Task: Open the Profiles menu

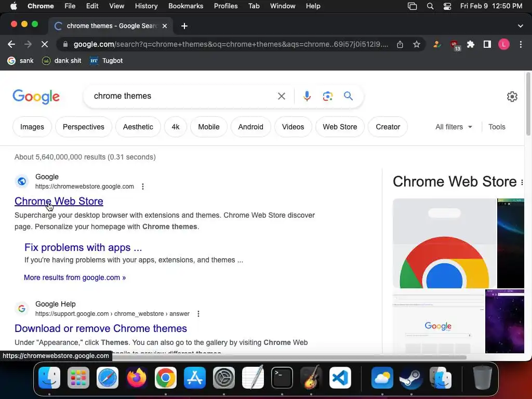Action: 225,6
